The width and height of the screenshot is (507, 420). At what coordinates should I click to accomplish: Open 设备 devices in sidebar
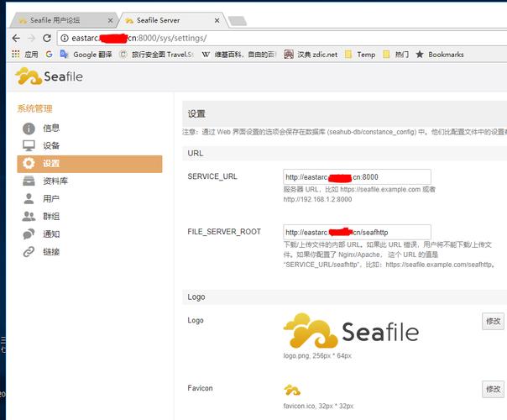tap(51, 145)
